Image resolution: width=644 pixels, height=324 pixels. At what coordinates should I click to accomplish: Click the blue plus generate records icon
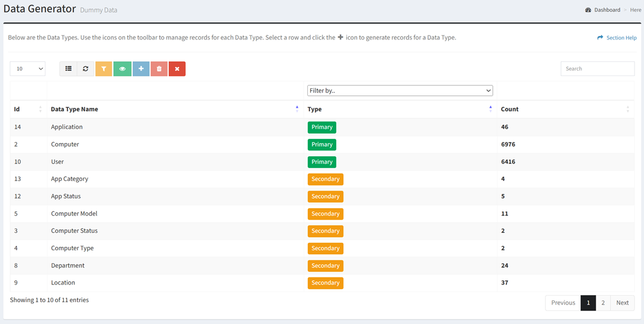[x=141, y=69]
